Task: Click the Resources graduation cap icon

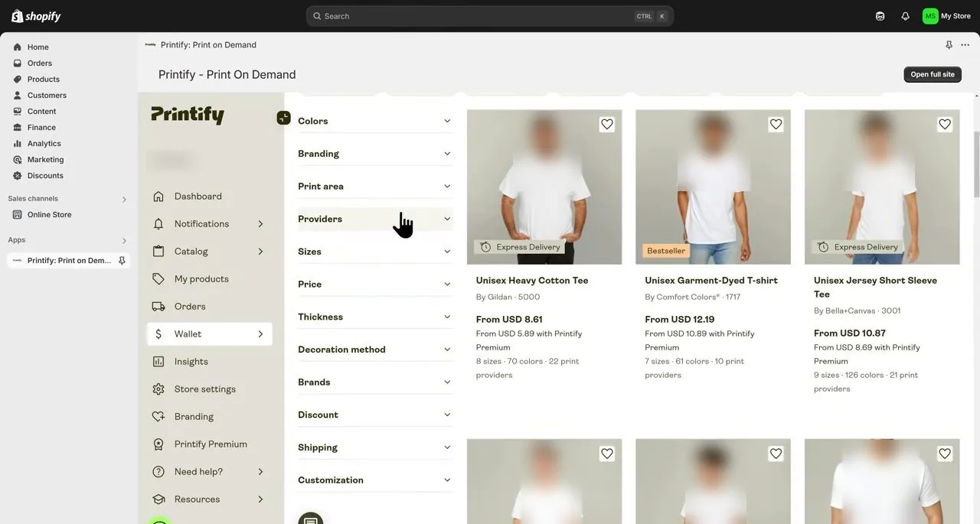Action: tap(158, 500)
